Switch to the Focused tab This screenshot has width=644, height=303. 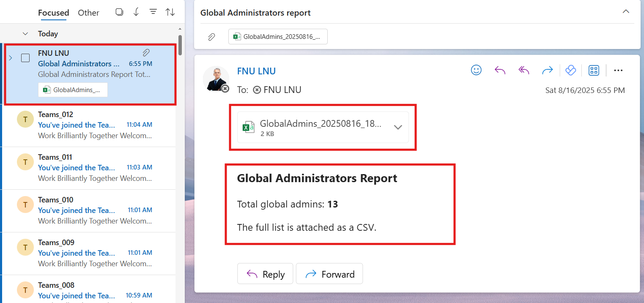(53, 13)
